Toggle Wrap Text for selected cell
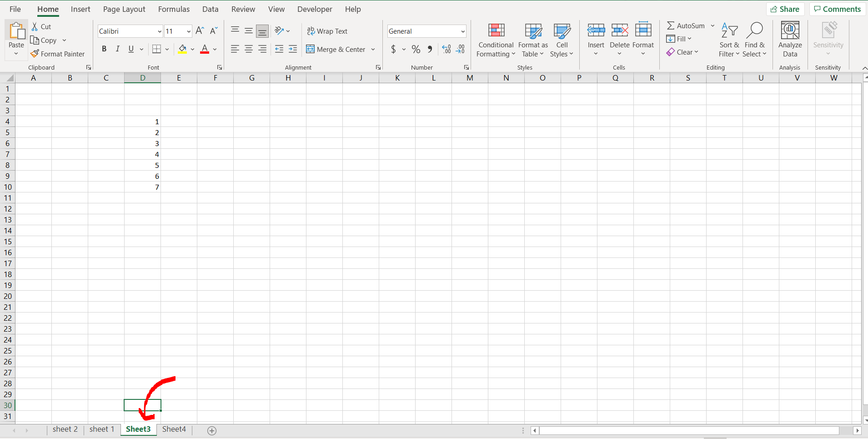 click(x=327, y=31)
